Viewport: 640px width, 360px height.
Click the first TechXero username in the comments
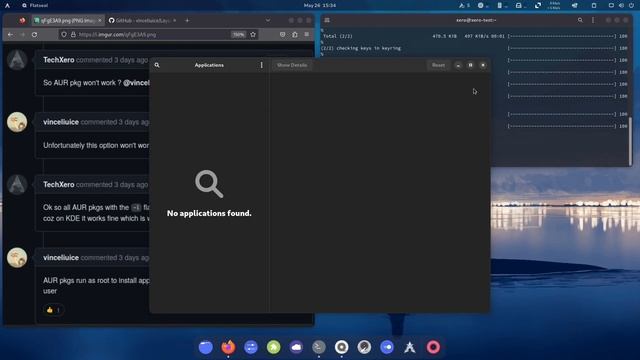tap(59, 60)
